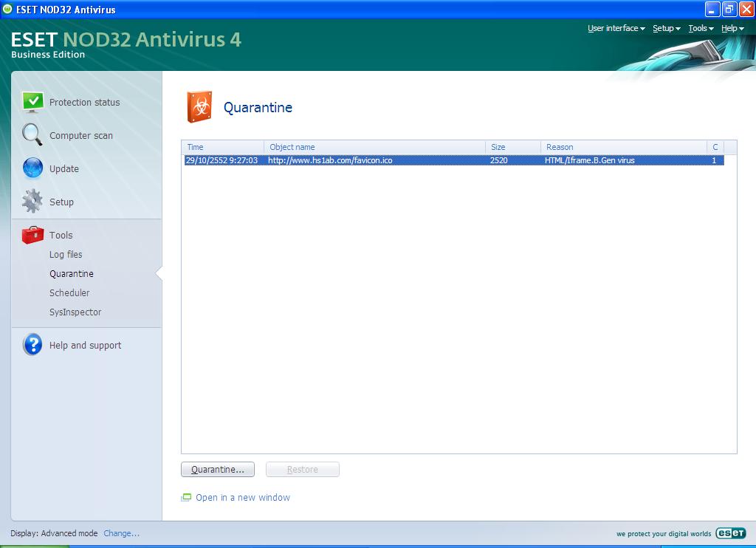
Task: Open SysInspector from the sidebar
Action: 75,312
